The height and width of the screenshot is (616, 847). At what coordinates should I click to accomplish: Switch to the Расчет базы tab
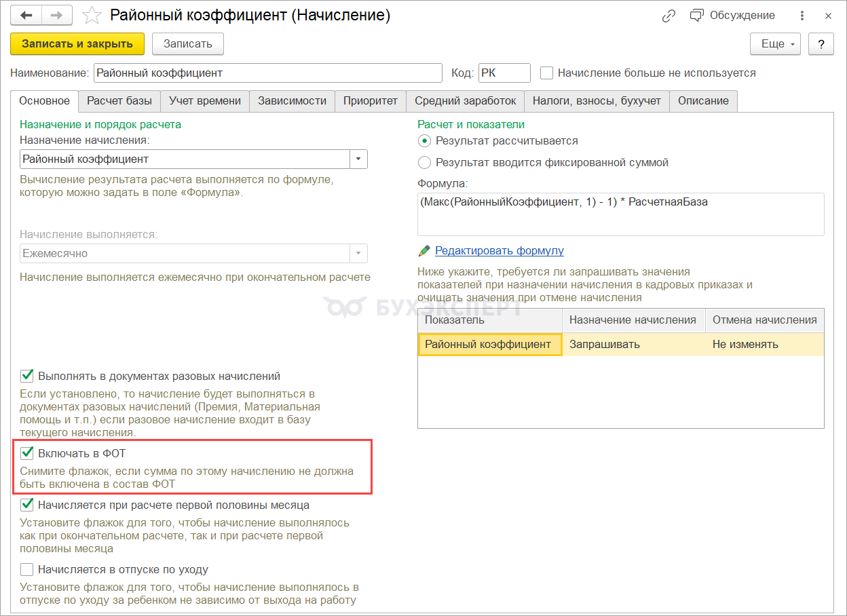coord(119,100)
